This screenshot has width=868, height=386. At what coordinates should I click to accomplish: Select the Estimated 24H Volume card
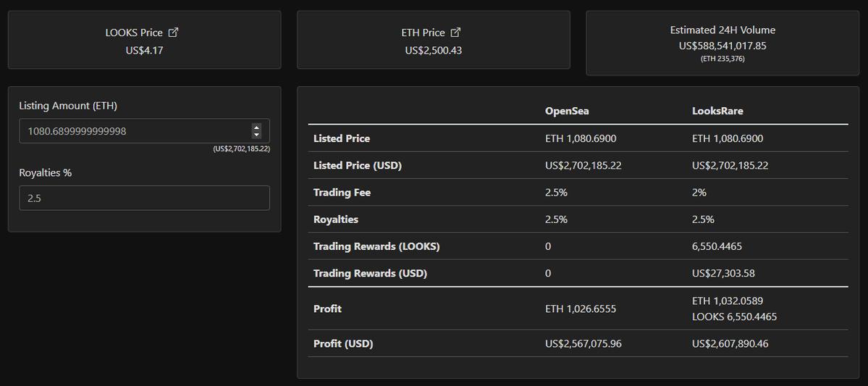(722, 44)
